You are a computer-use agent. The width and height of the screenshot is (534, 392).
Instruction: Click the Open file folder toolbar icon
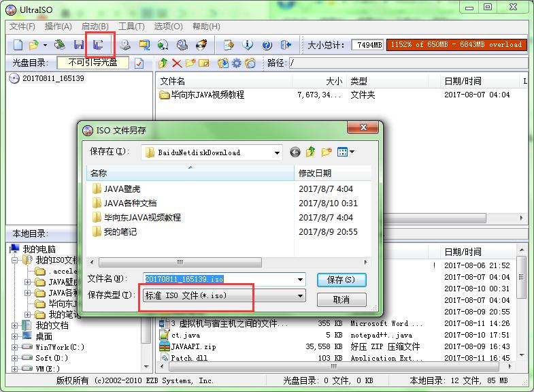(x=33, y=45)
